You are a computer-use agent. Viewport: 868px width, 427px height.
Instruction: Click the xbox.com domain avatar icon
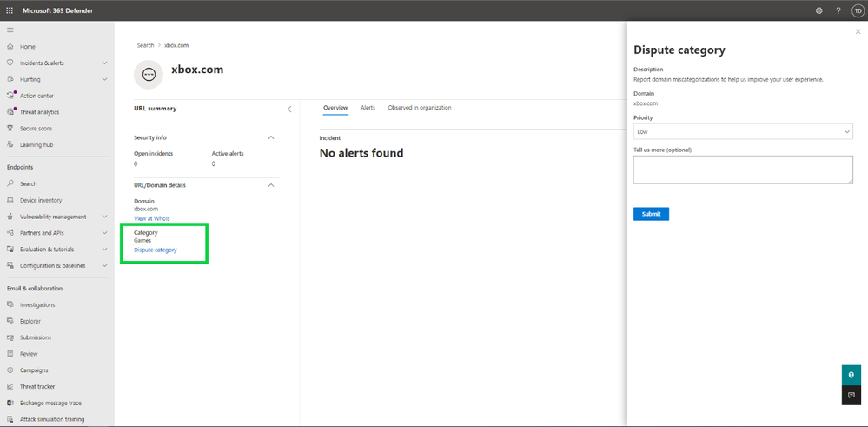[149, 74]
